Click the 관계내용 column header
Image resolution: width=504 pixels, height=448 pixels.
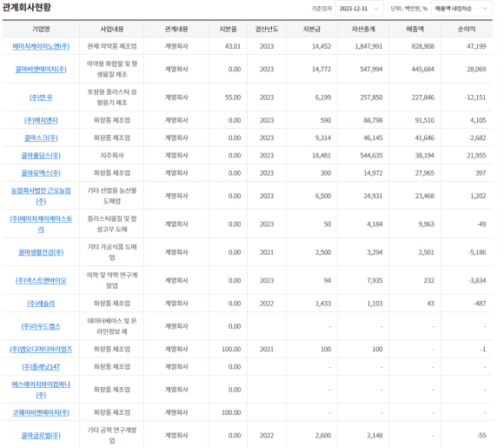click(x=176, y=29)
